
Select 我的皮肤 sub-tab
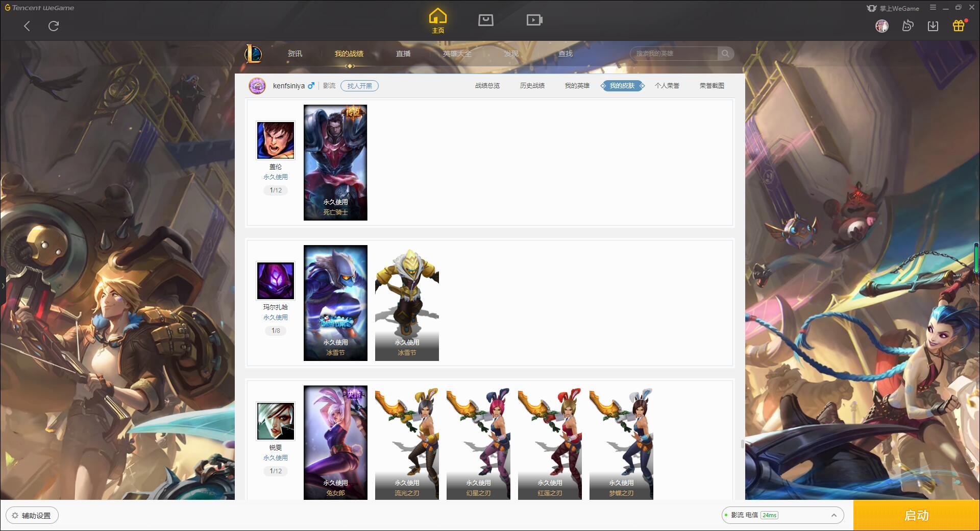(x=622, y=86)
